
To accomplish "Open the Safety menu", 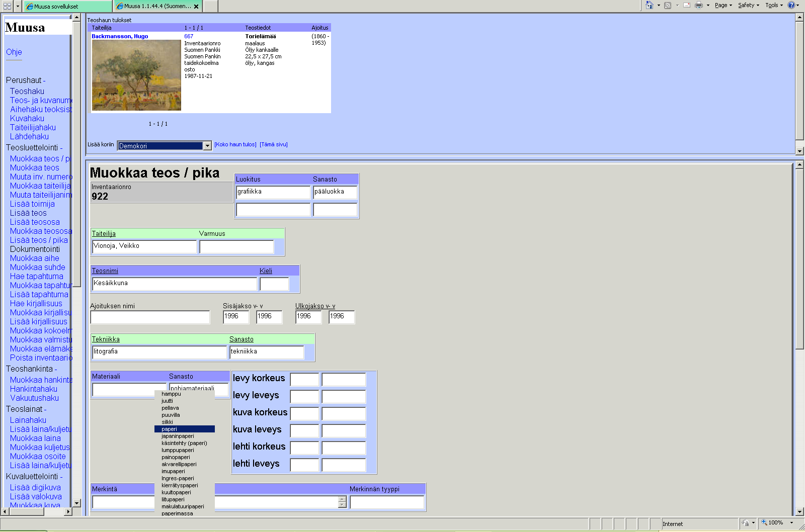I will pos(749,6).
